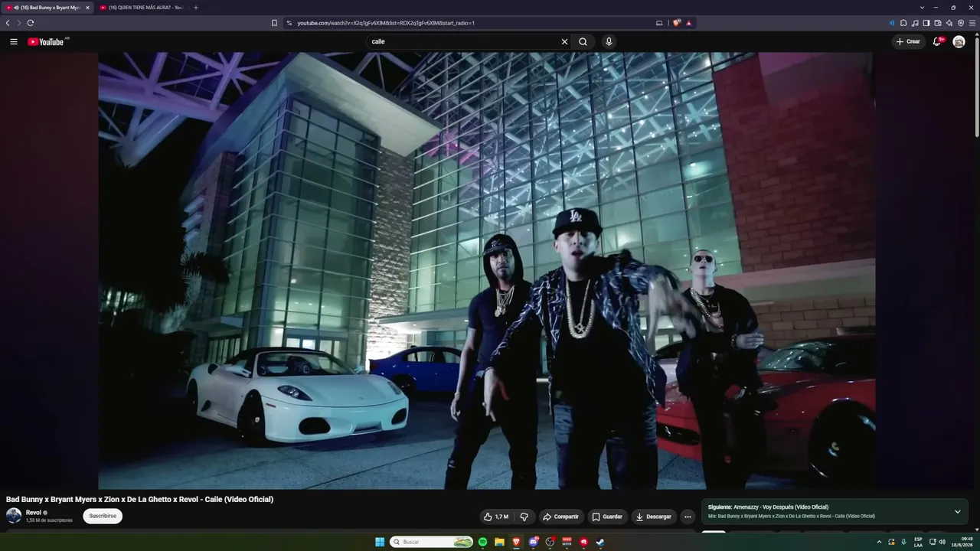Open the media control music note icon

pyautogui.click(x=915, y=23)
